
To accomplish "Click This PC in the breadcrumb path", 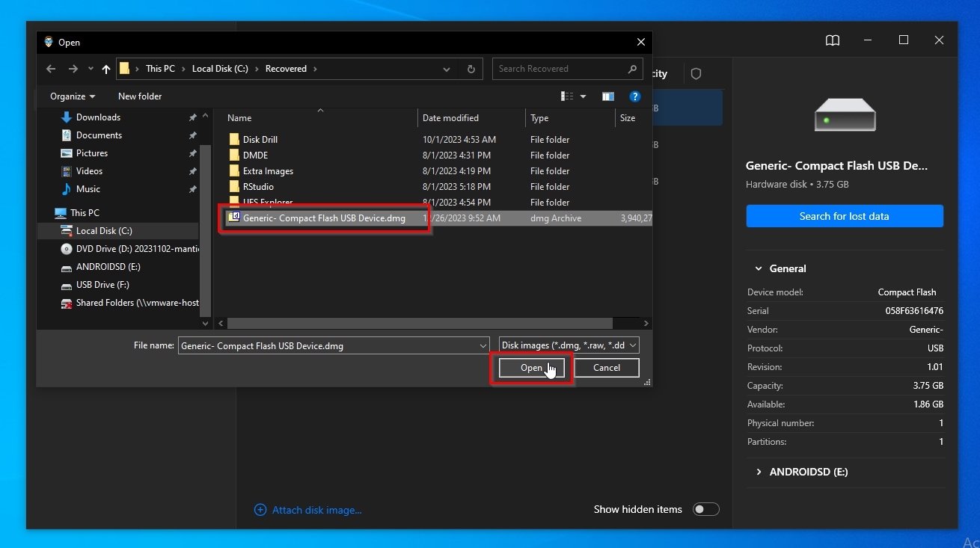I will coord(160,69).
